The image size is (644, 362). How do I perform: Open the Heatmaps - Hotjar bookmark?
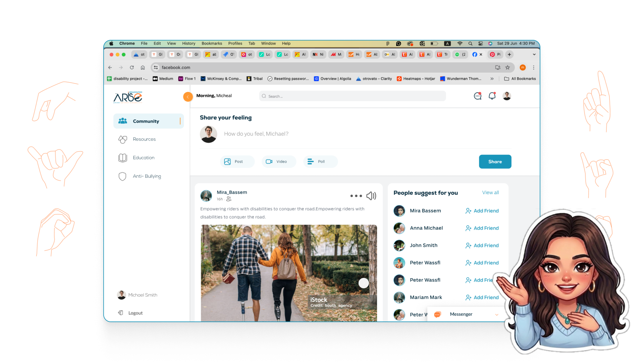coord(416,79)
